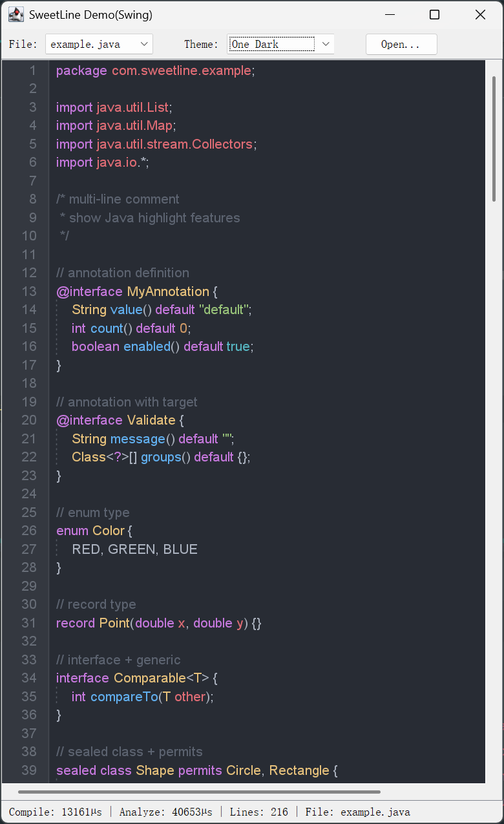Click line number 1 in the gutter
The image size is (504, 824).
33,70
